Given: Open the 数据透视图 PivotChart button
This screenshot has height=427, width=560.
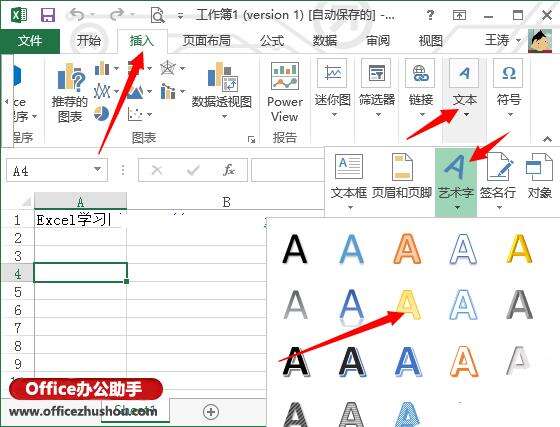Looking at the screenshot, I should [221, 86].
